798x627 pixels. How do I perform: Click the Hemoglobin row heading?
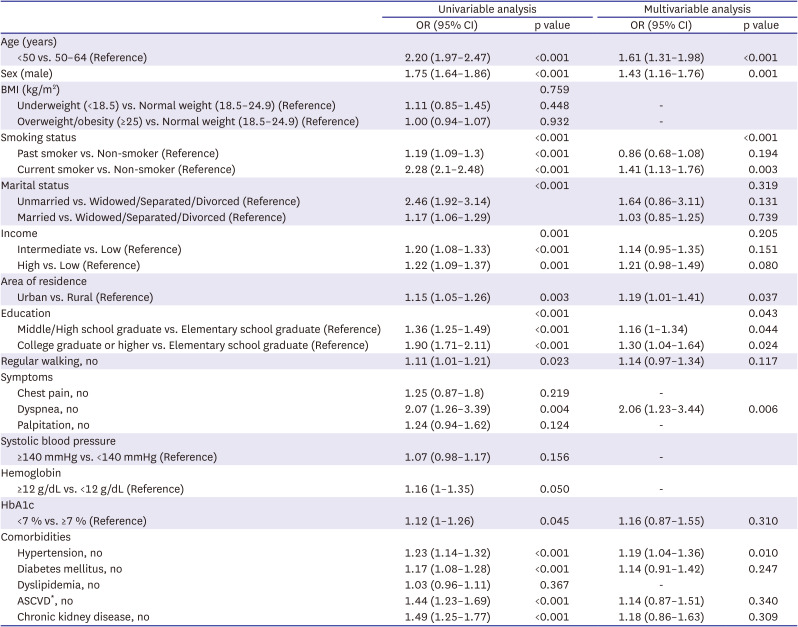coord(32,472)
